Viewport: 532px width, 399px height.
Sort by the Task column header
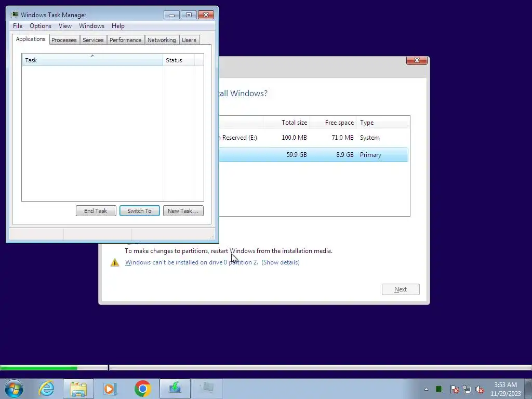[92, 60]
